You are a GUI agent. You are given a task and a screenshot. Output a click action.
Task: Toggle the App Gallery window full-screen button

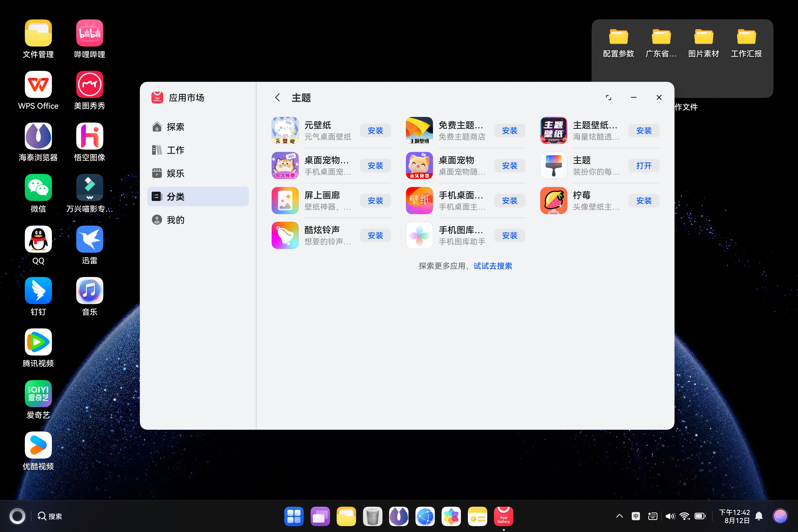609,98
